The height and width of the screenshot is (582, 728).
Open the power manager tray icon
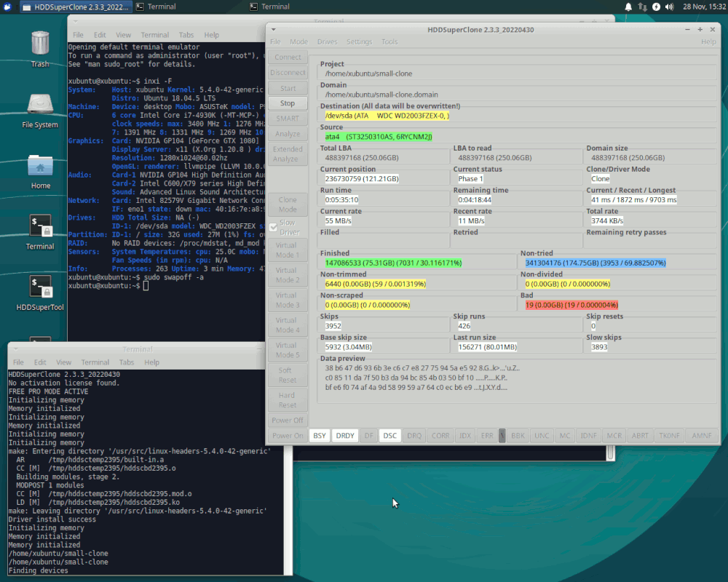(x=656, y=7)
